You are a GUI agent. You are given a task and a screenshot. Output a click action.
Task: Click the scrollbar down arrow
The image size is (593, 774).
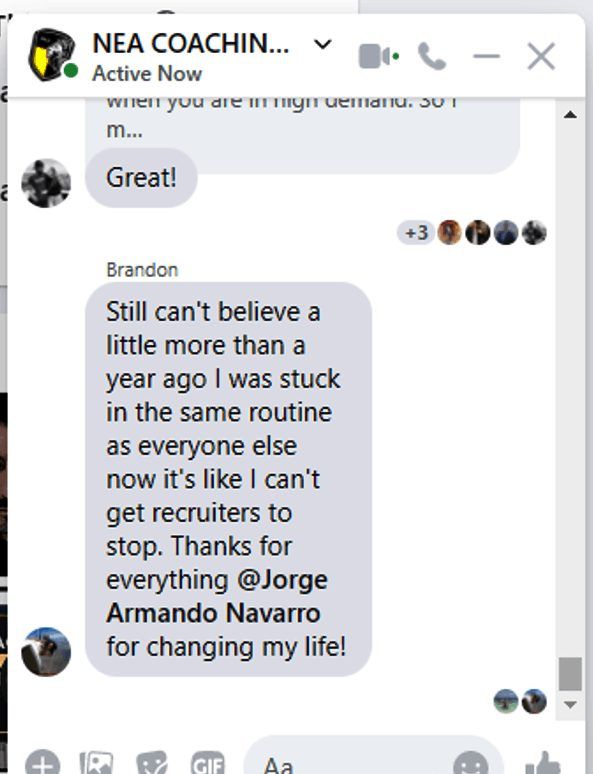click(x=570, y=705)
